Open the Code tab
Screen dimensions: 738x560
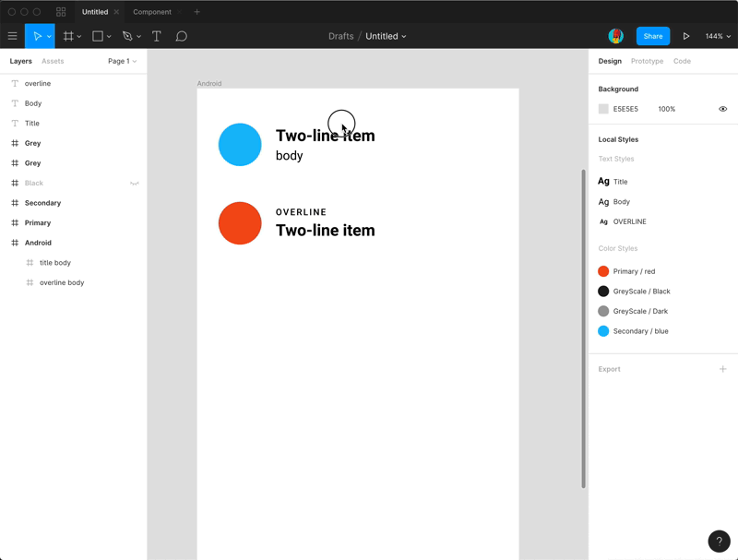682,61
